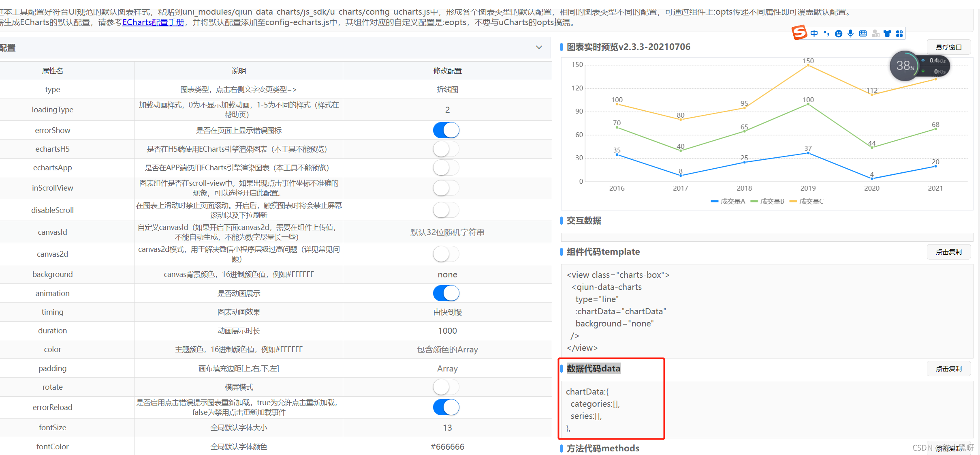Edit the duration value 1000
The width and height of the screenshot is (980, 455).
coord(447,331)
